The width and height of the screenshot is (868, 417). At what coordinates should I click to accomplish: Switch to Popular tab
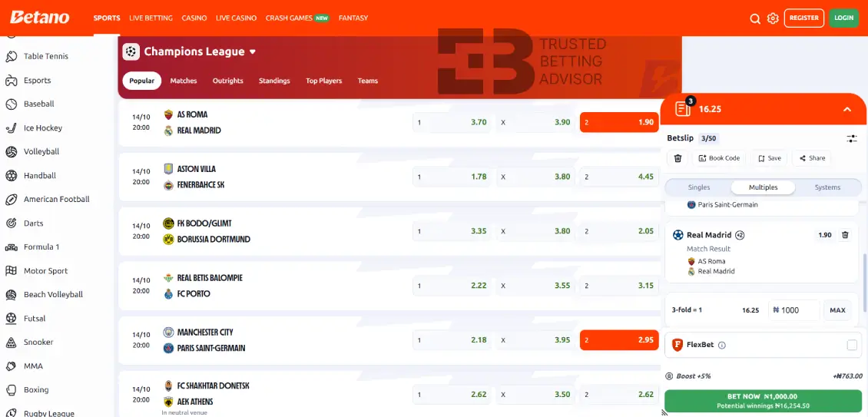tap(141, 81)
